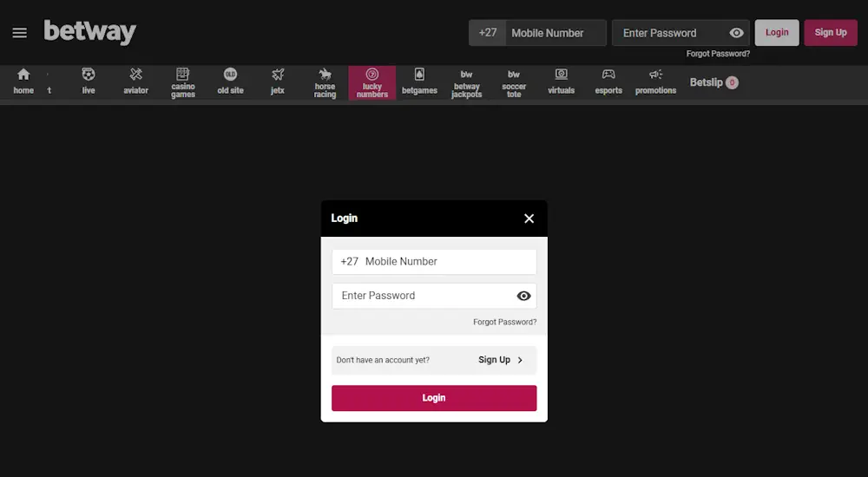Toggle password visibility in the top header
This screenshot has height=477, width=868.
tap(736, 33)
